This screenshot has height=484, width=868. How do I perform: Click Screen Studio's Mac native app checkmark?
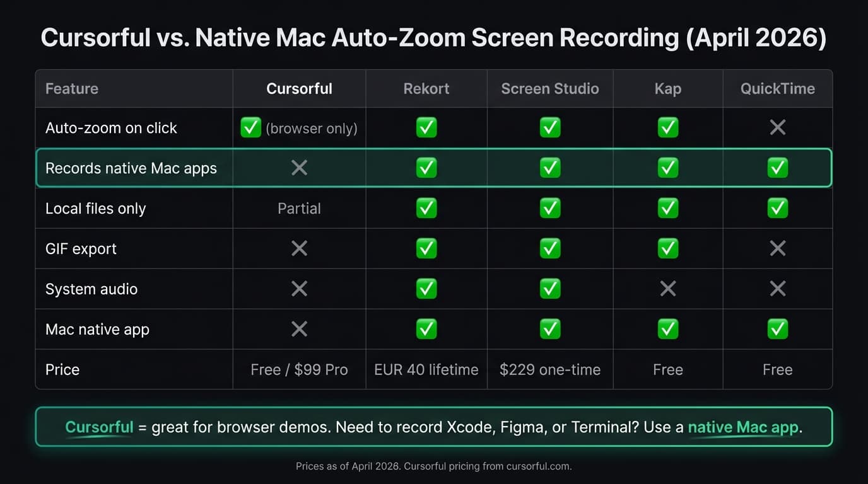[x=549, y=329]
